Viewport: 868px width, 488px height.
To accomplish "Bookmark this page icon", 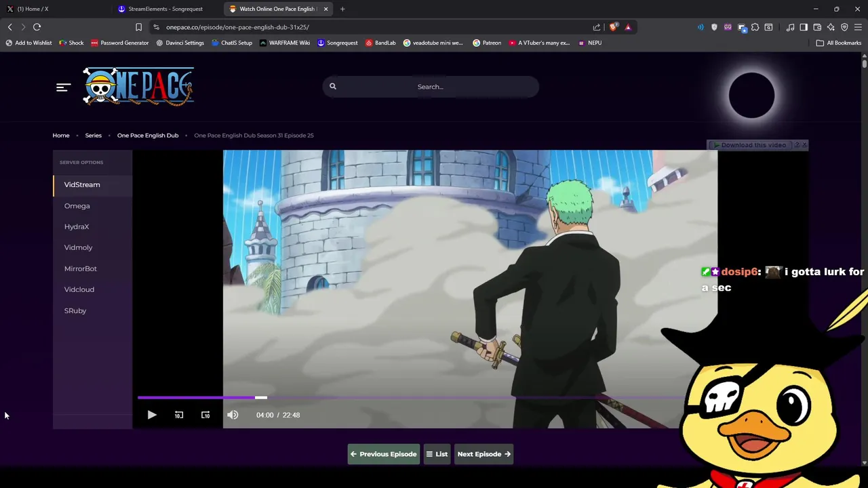I will (138, 27).
